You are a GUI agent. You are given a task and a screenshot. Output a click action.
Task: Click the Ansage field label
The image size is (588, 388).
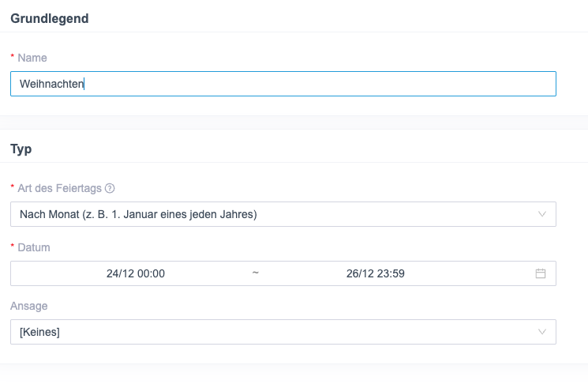(28, 306)
